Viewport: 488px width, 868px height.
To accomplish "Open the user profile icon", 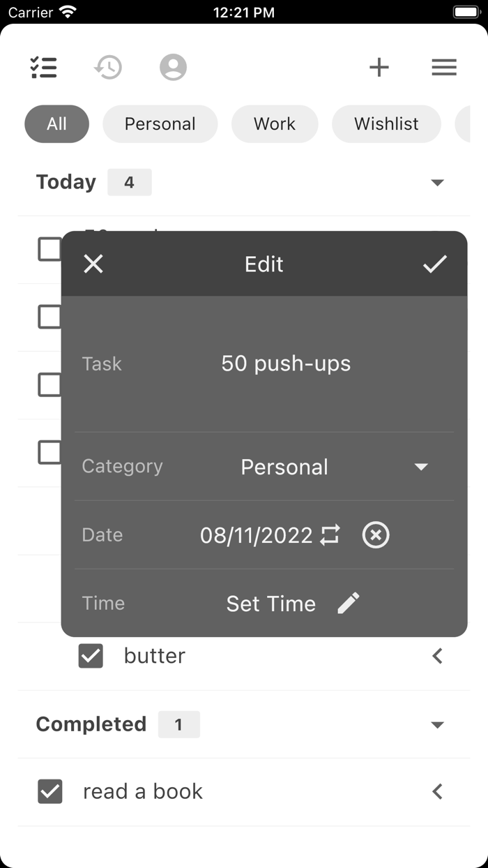I will pyautogui.click(x=173, y=67).
